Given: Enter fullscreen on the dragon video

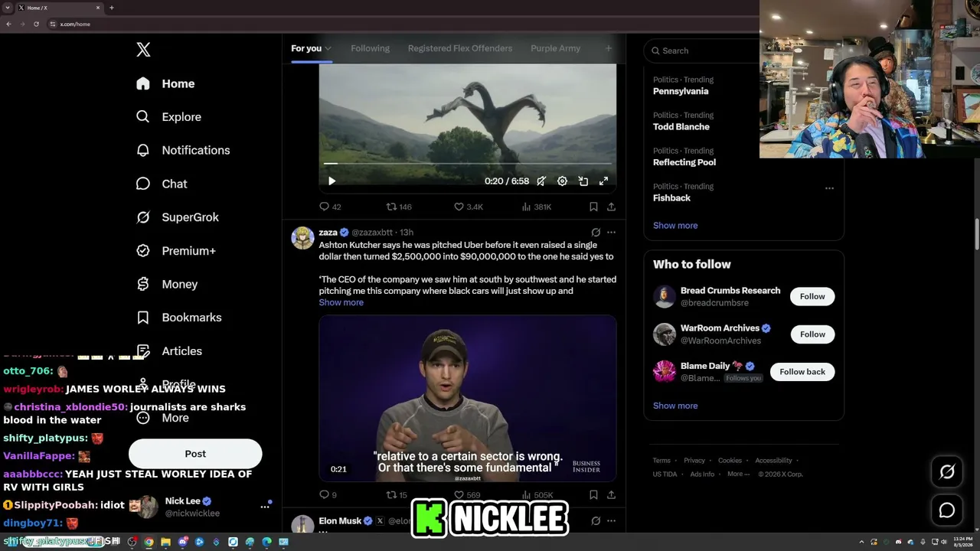Looking at the screenshot, I should (604, 181).
